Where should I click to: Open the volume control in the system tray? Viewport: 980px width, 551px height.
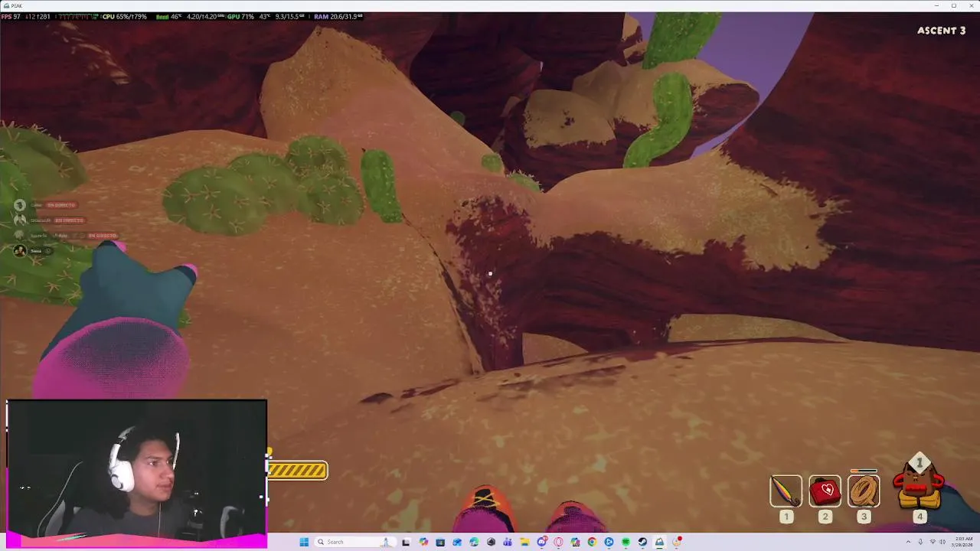(x=942, y=542)
